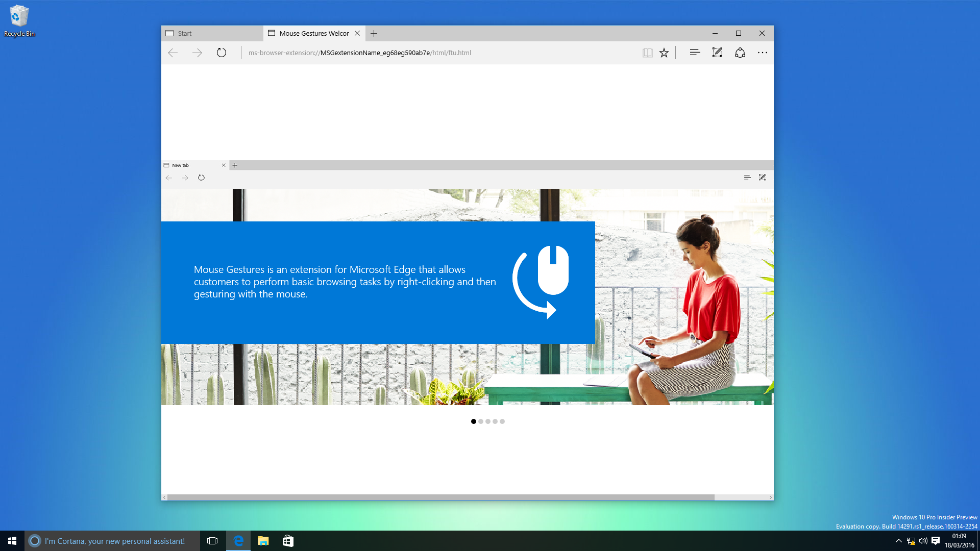Click scrollbar left arrow at page bottom
The height and width of the screenshot is (551, 980).
[x=164, y=497]
